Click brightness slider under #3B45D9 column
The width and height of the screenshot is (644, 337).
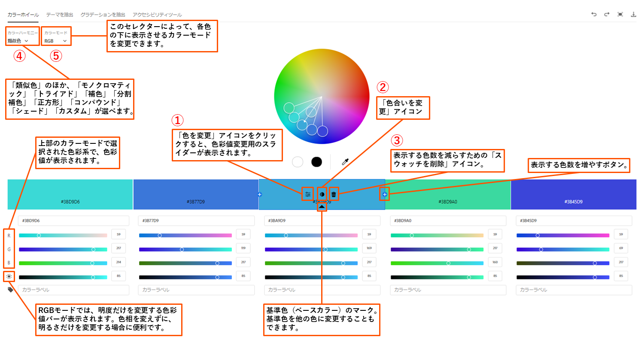pos(563,277)
